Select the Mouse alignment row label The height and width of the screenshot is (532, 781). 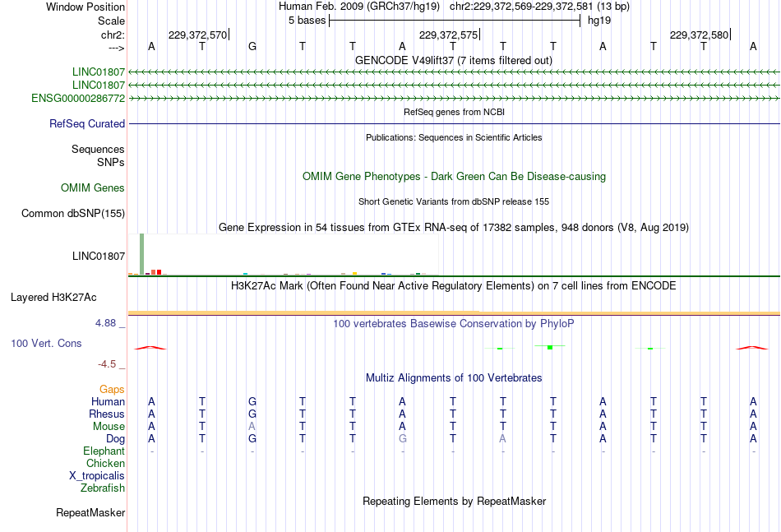coord(109,427)
